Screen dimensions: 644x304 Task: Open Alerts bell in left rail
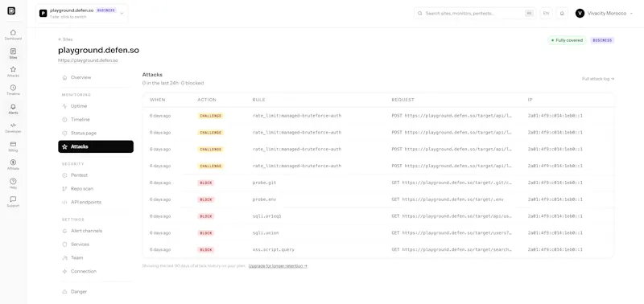13,109
